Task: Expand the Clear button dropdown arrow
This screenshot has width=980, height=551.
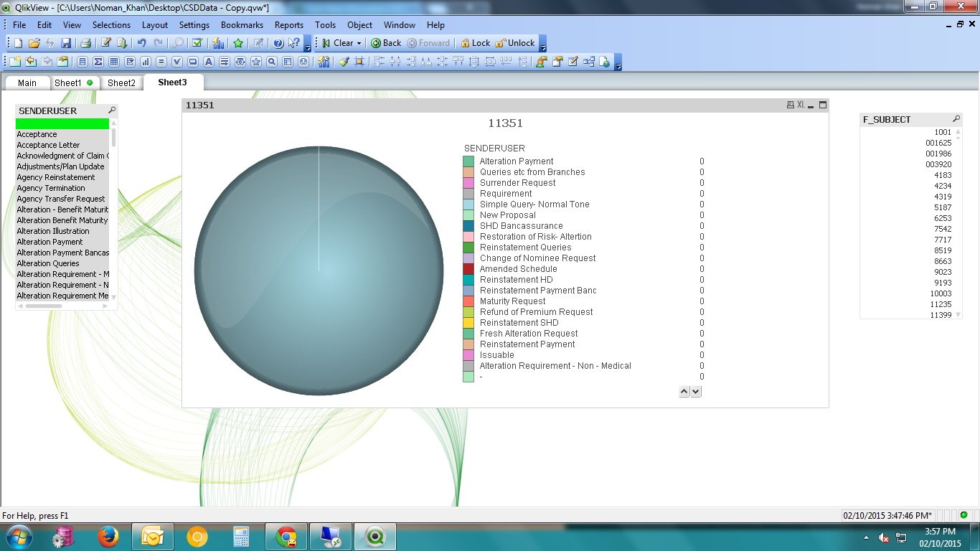Action: pyautogui.click(x=359, y=43)
